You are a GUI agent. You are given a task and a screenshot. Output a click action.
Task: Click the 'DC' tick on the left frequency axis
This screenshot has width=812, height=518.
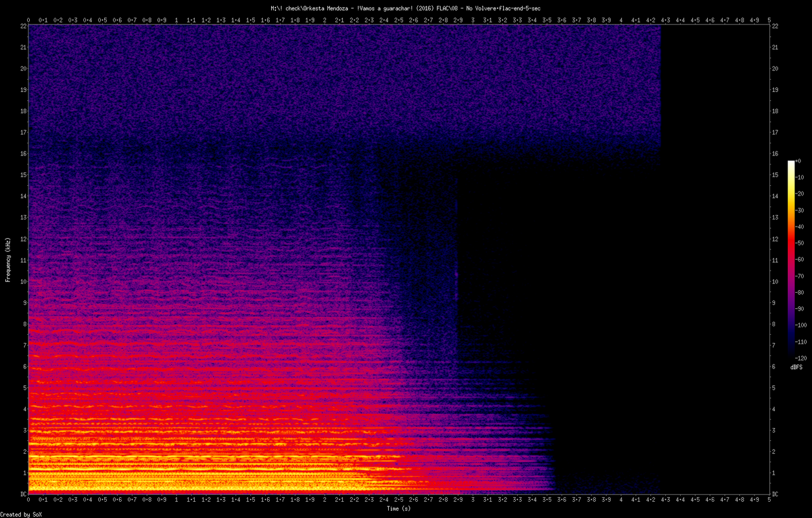click(x=22, y=493)
